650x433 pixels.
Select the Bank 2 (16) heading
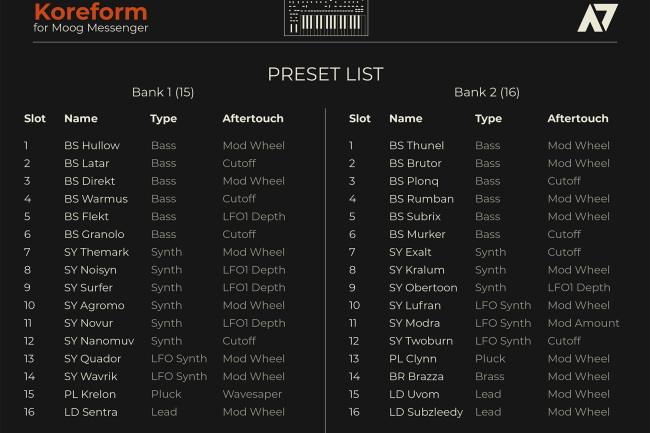pos(487,92)
